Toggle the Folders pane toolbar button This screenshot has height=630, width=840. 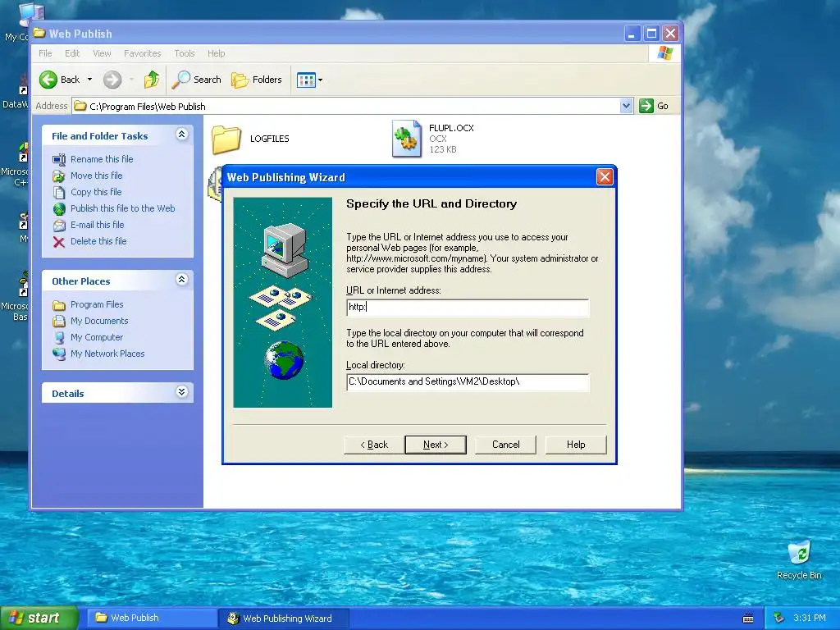257,80
